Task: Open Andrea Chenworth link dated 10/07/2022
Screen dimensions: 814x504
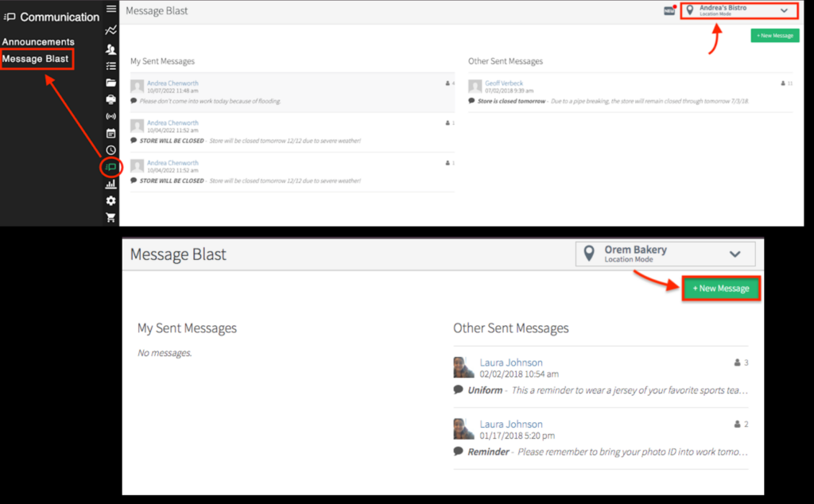Action: point(172,83)
